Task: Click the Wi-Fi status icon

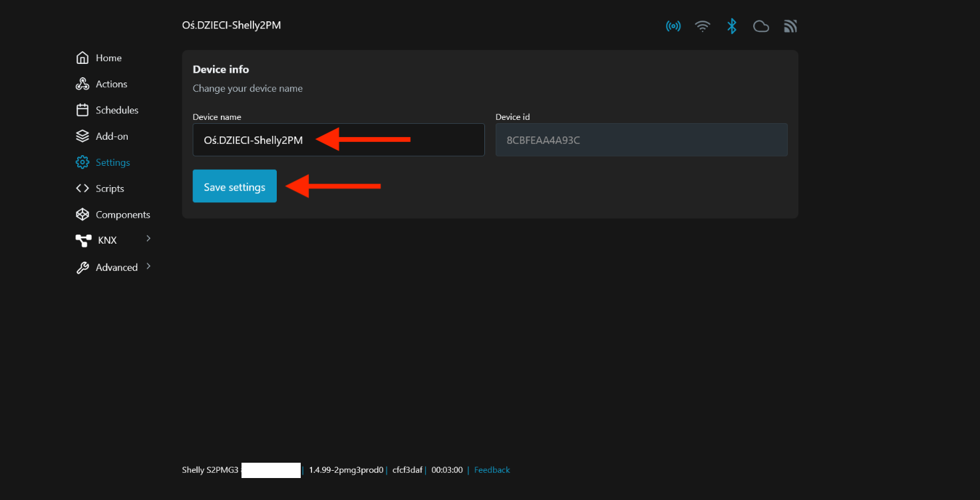Action: coord(703,26)
